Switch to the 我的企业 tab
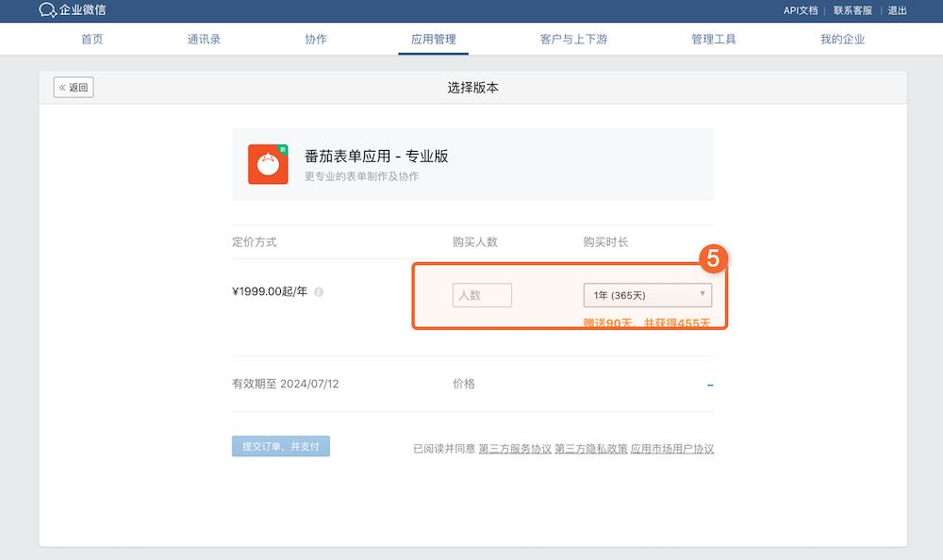 (842, 39)
